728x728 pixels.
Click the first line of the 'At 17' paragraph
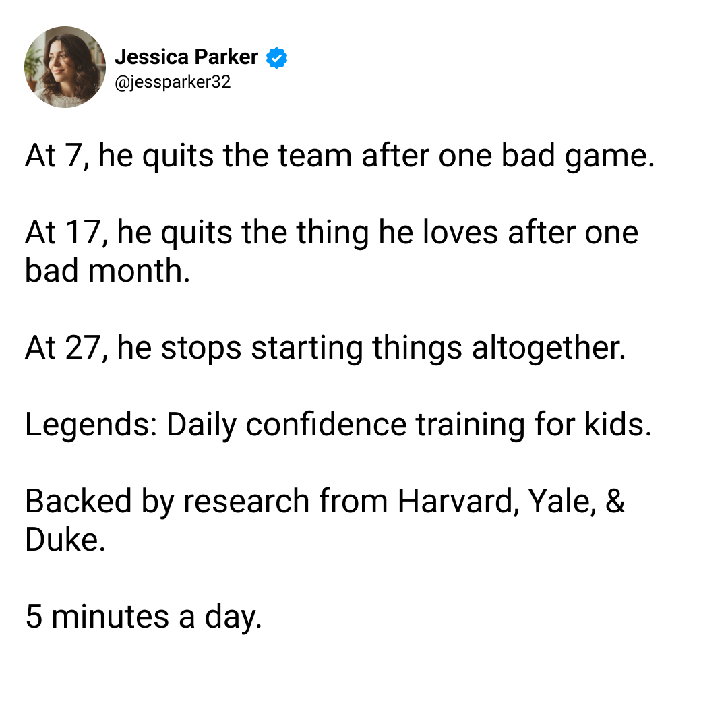[x=332, y=233]
